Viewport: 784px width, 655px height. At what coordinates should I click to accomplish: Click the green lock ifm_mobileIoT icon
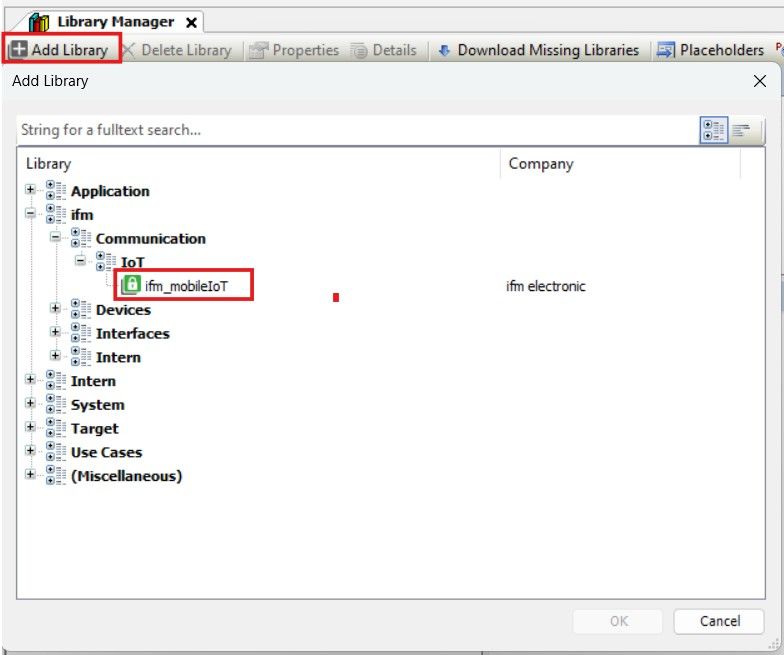pyautogui.click(x=131, y=286)
